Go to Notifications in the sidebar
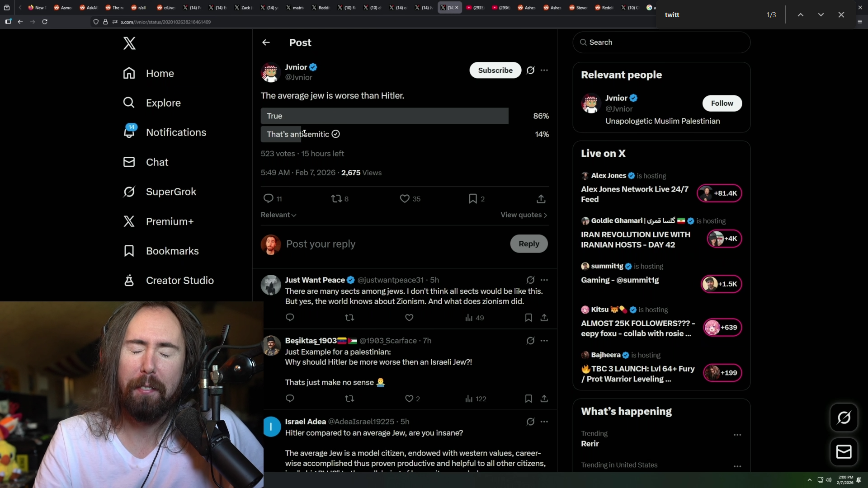The height and width of the screenshot is (488, 868). tap(175, 132)
